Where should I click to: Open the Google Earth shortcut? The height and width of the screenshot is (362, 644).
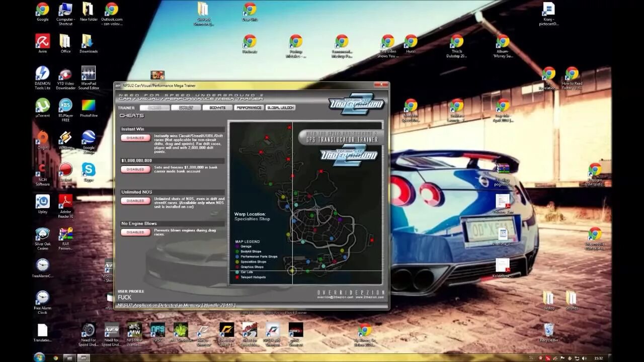89,142
